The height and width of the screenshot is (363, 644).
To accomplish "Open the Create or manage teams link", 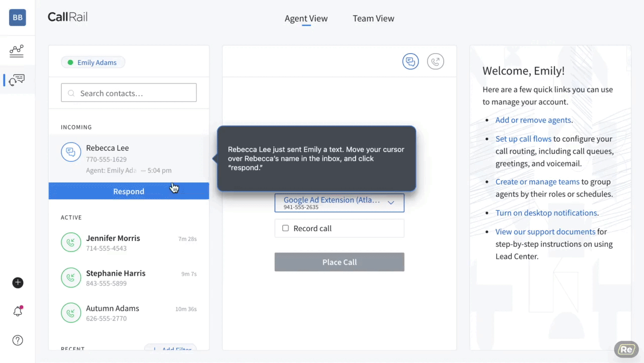I will [537, 181].
